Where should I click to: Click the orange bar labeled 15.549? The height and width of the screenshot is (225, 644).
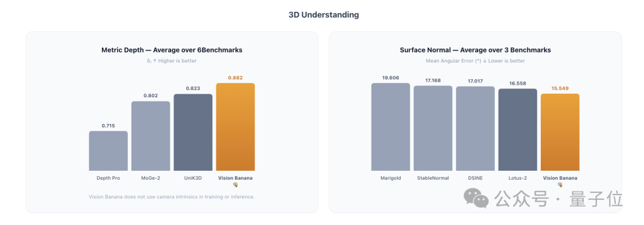click(x=560, y=132)
